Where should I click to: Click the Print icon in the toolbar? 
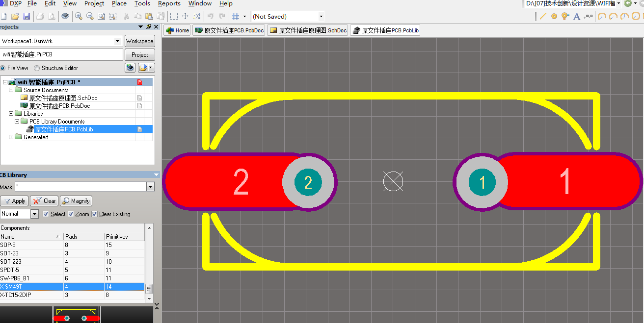(x=40, y=16)
